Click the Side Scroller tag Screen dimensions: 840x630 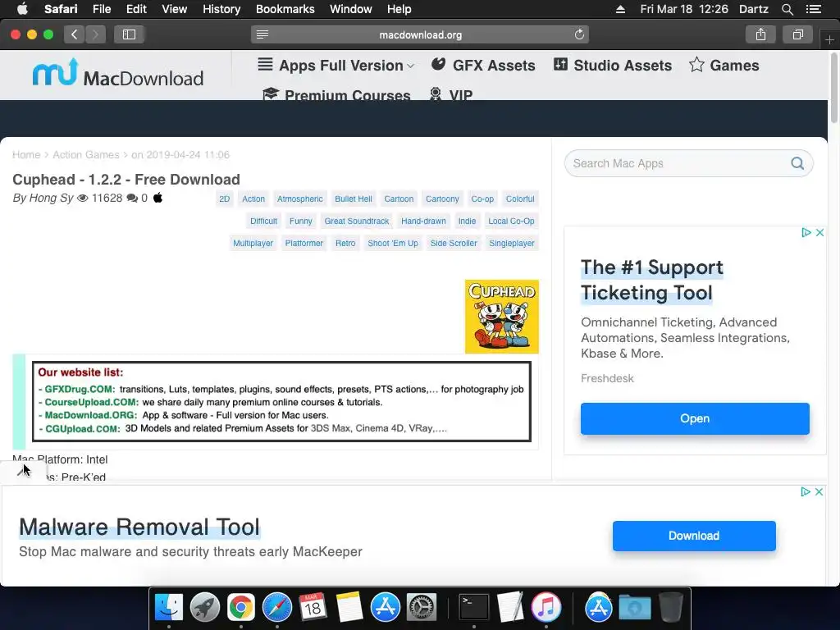[453, 243]
